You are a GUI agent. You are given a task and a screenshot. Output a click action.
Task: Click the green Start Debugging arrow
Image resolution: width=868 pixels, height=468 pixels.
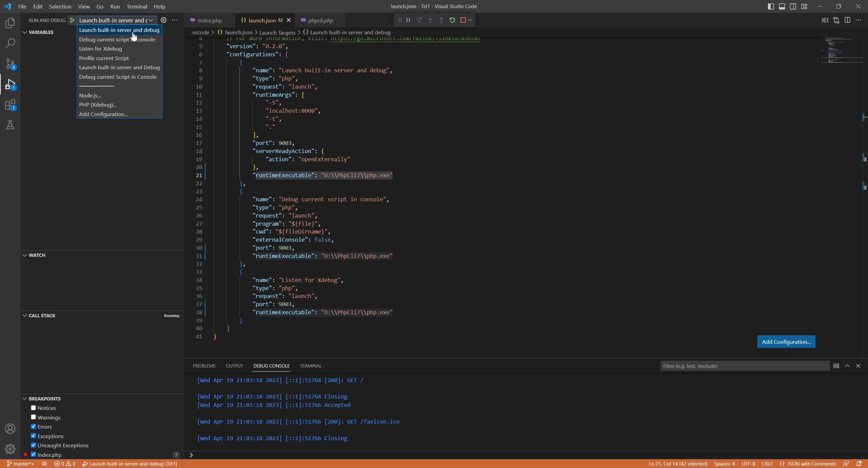(x=72, y=20)
